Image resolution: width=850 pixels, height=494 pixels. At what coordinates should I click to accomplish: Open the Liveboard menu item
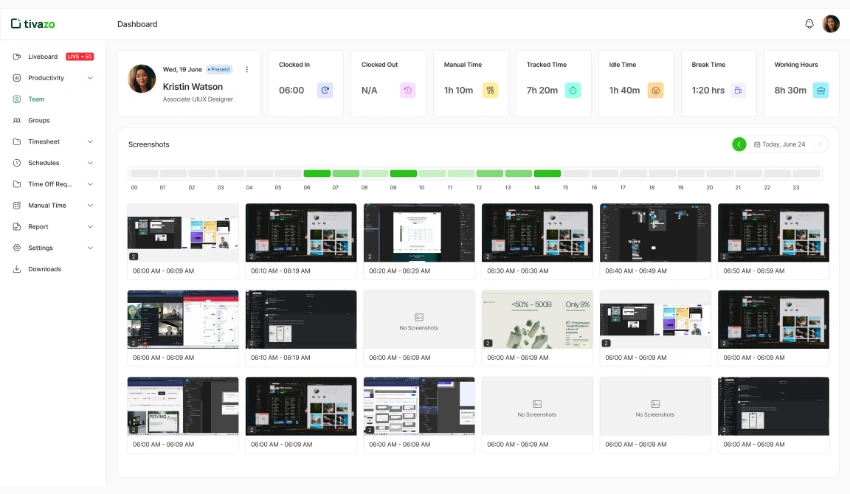click(43, 57)
